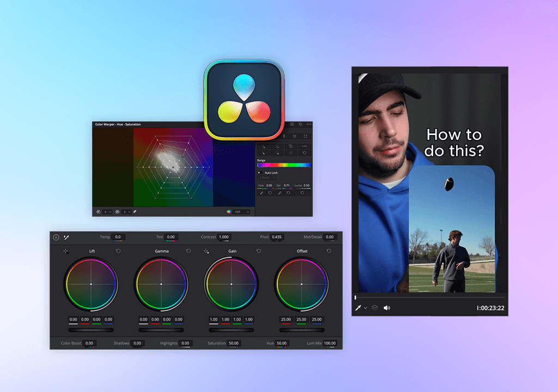Click the bottom Hue value field showing 50.00
Screen dimensions: 558x392
[282, 343]
